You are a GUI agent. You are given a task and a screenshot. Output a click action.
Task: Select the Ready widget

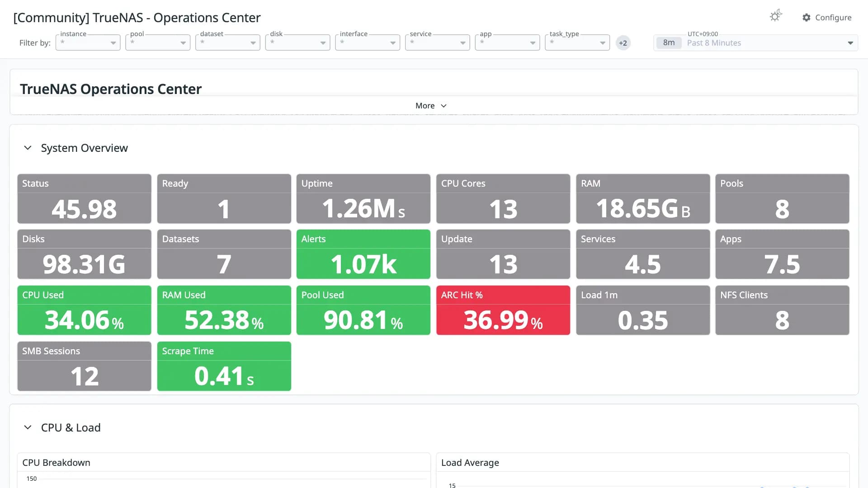pyautogui.click(x=224, y=199)
